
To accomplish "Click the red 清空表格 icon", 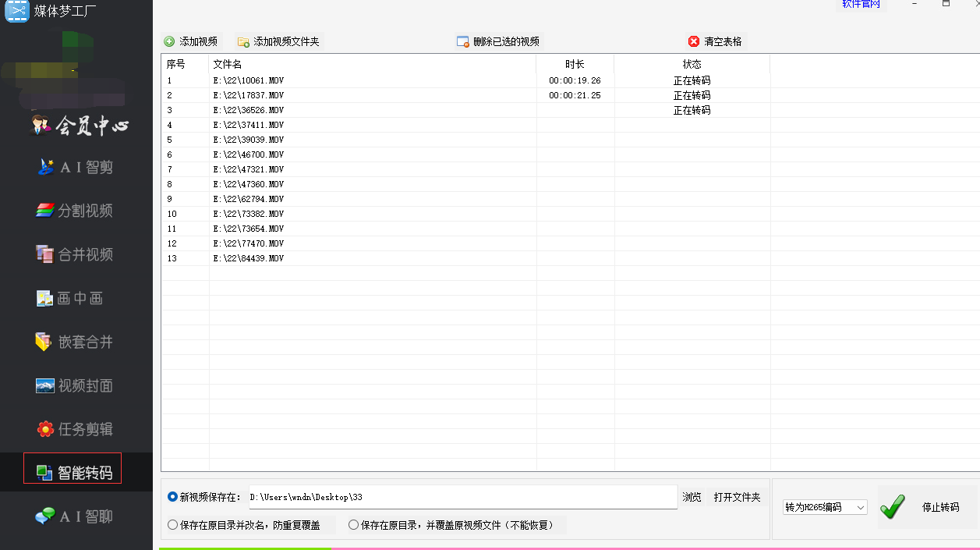I will click(x=694, y=41).
